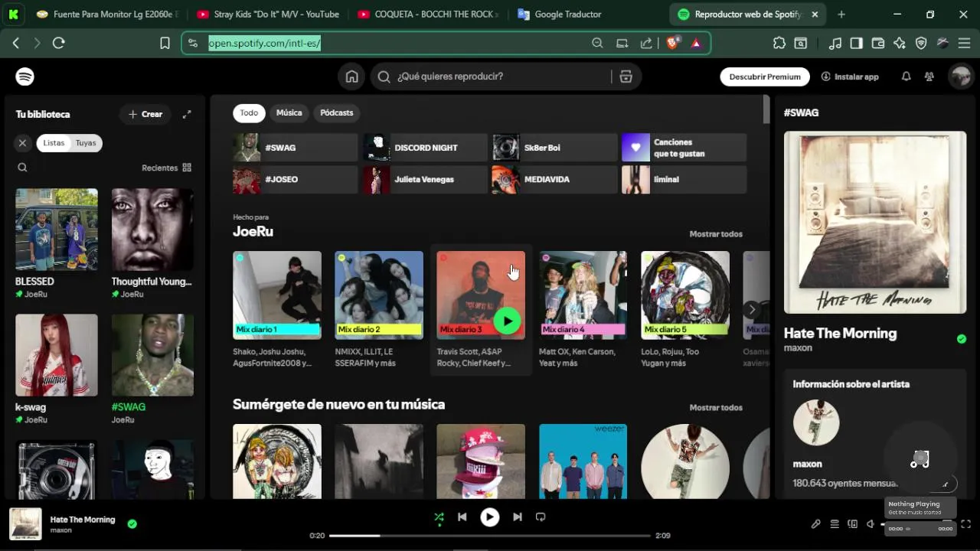Open the Friend Activity icon
Screen dimensions: 980x551
point(929,77)
